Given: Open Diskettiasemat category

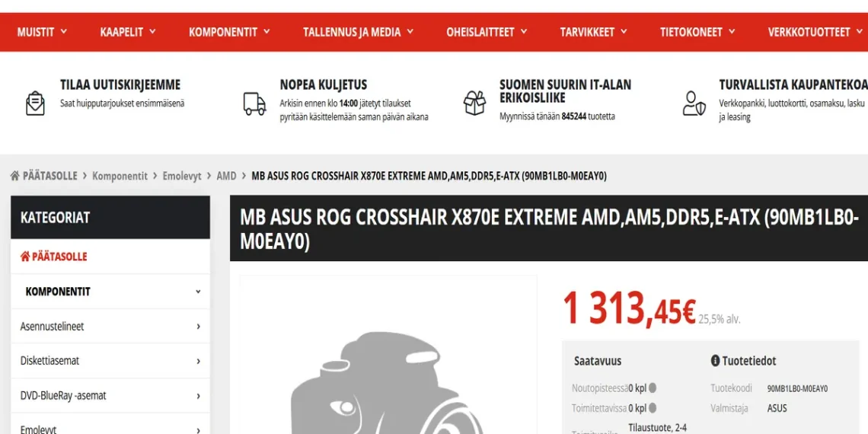Looking at the screenshot, I should coord(49,360).
